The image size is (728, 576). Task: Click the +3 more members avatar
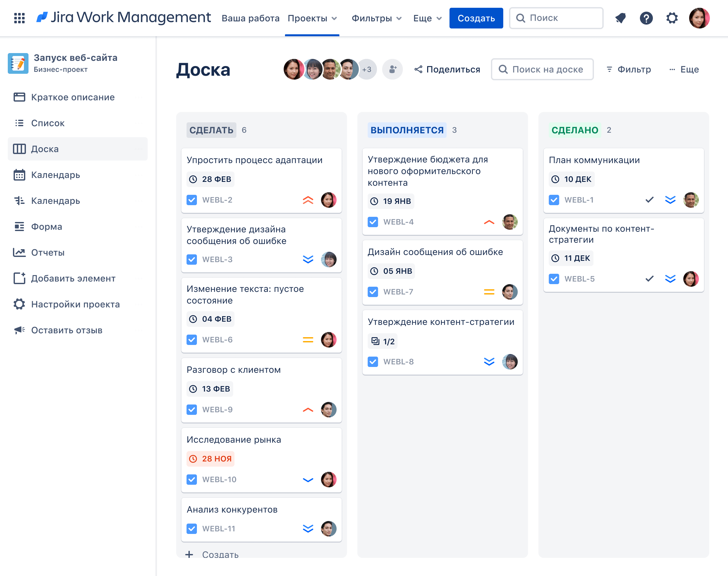click(367, 70)
